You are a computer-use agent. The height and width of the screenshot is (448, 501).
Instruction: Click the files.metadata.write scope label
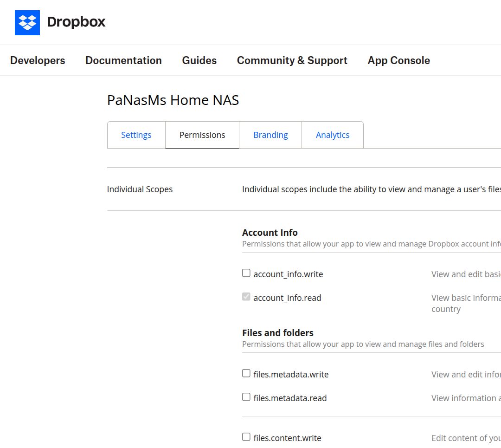(x=291, y=375)
